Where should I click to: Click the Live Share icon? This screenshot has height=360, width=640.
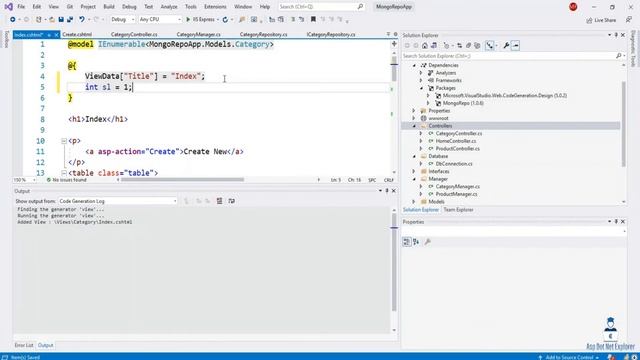pyautogui.click(x=589, y=20)
